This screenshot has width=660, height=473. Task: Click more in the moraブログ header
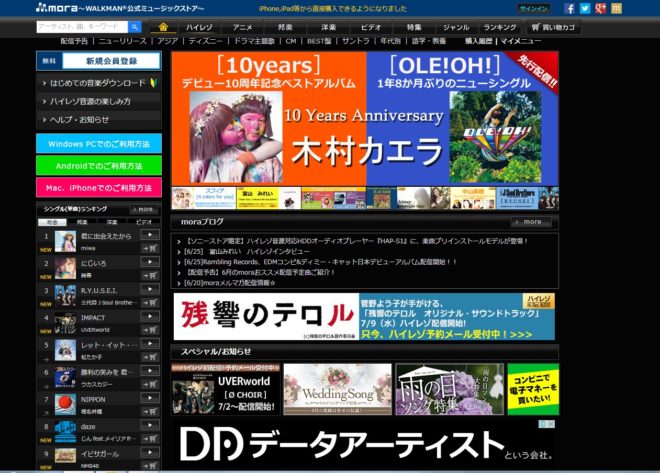click(x=531, y=222)
